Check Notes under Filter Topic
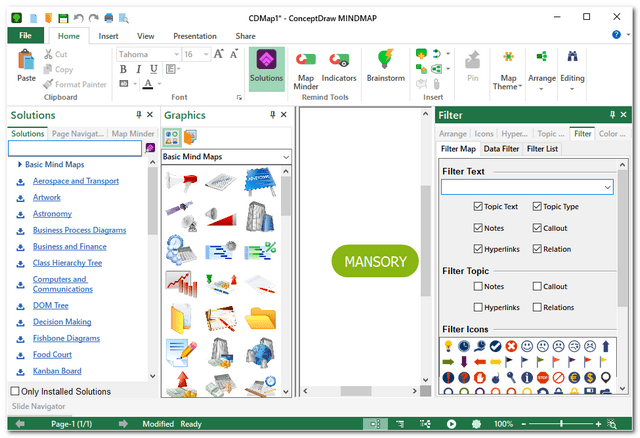Image resolution: width=640 pixels, height=438 pixels. point(478,286)
